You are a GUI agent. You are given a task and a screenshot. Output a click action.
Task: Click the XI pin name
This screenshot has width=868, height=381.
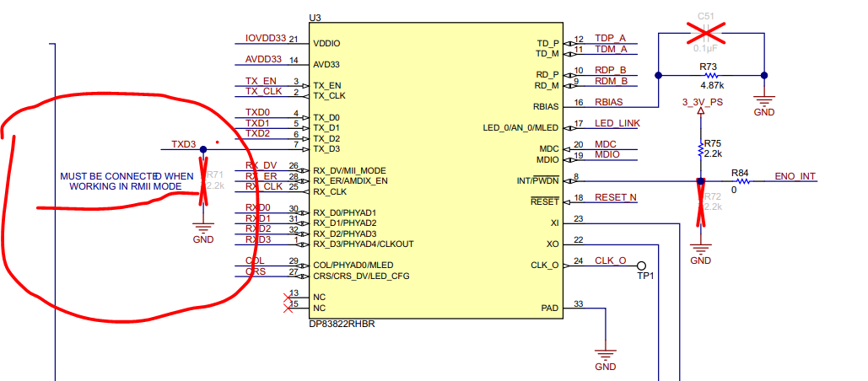click(x=555, y=223)
